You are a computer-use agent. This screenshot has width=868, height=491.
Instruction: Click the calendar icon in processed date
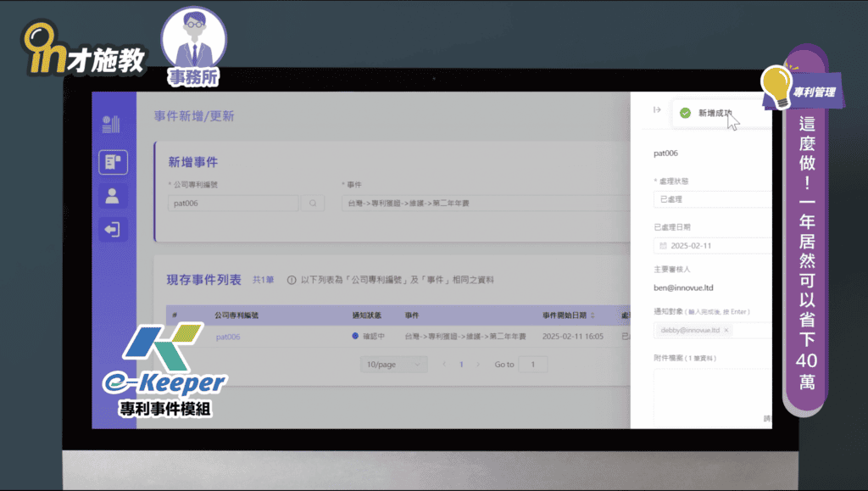point(663,246)
